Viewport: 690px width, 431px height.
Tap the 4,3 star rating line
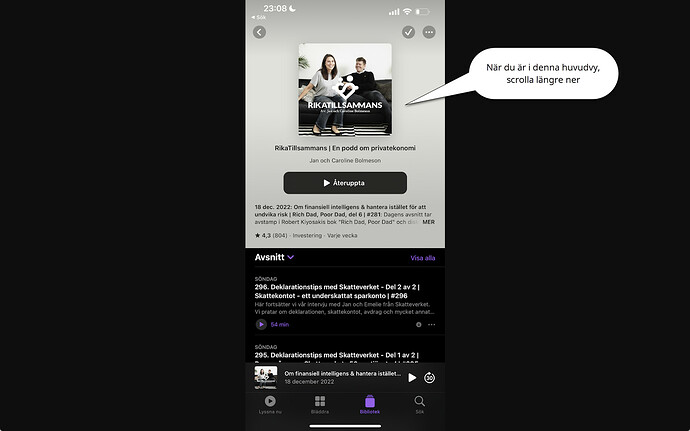coord(306,236)
